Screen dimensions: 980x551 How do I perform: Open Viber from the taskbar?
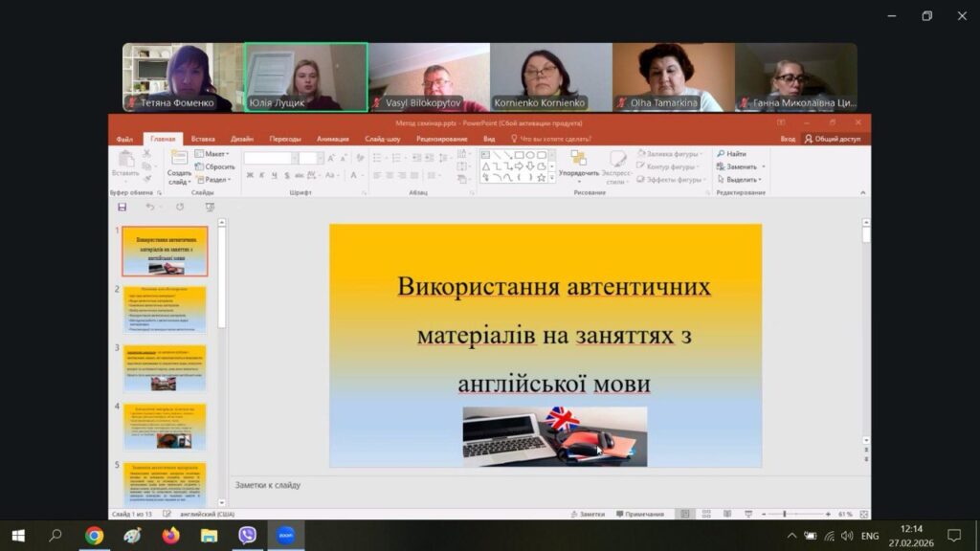click(x=247, y=536)
